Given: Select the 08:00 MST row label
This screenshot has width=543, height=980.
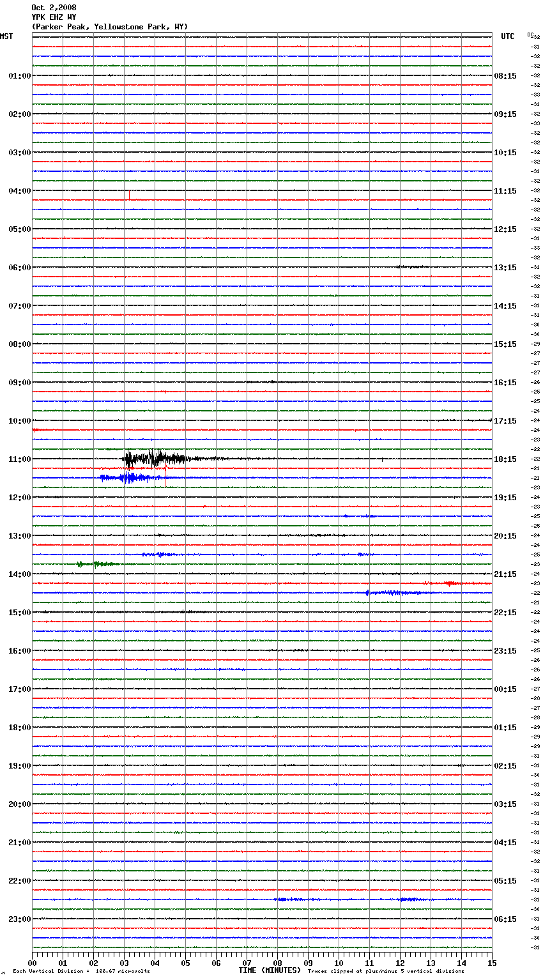Looking at the screenshot, I should coord(20,344).
